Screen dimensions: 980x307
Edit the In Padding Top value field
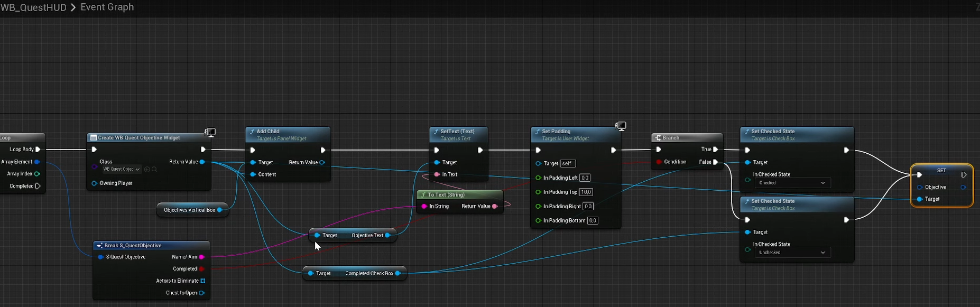tap(586, 192)
